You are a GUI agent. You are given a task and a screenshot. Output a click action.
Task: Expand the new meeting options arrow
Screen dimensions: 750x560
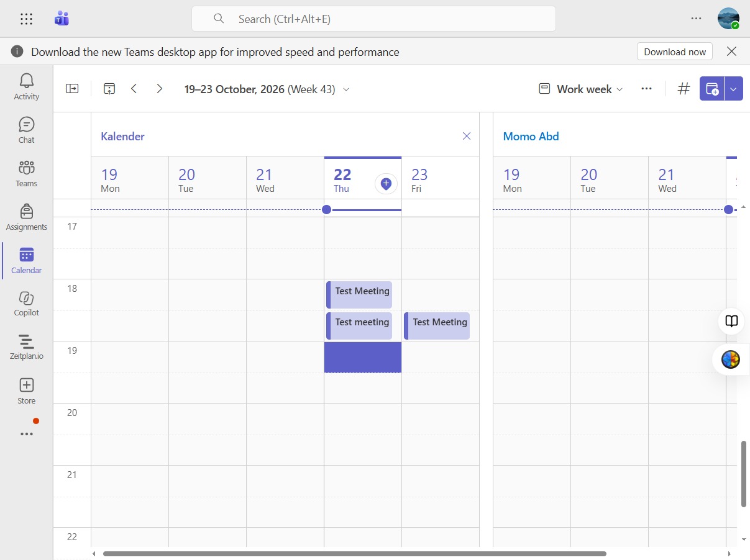coord(734,89)
